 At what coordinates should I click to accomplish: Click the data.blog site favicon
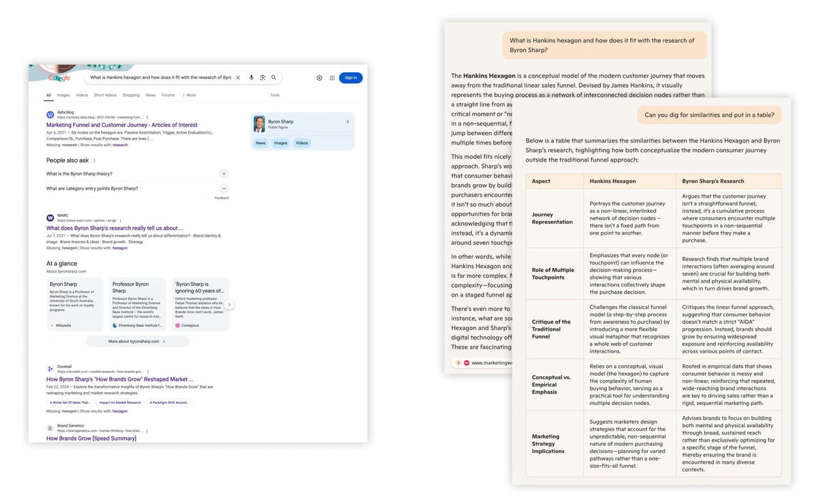pyautogui.click(x=51, y=115)
